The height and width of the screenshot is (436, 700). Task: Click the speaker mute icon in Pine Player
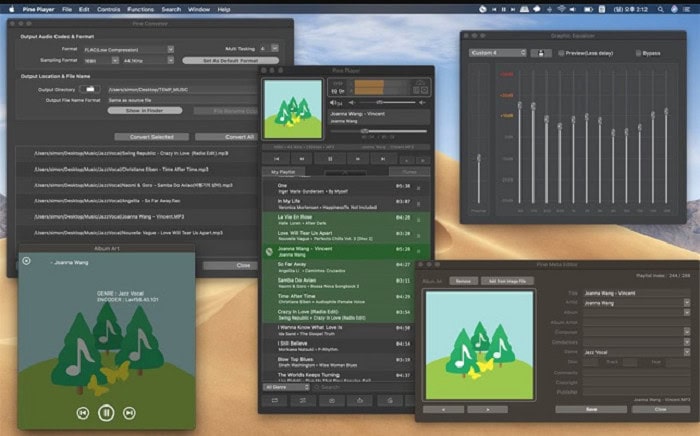(333, 103)
